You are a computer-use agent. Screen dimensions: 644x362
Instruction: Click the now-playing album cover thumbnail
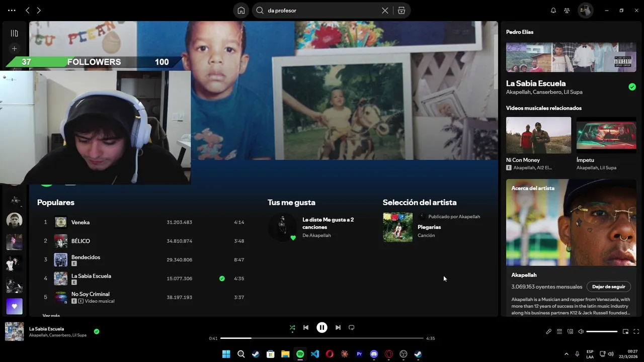(x=14, y=332)
